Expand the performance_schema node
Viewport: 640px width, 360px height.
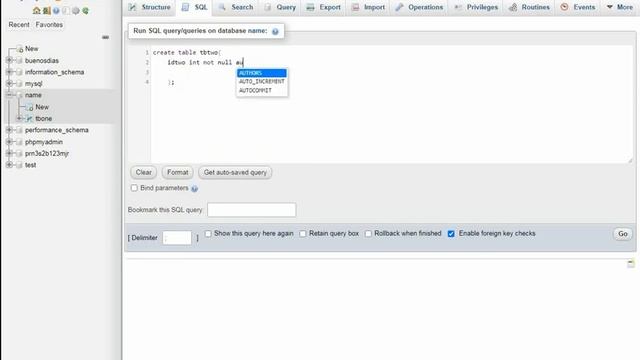[x=9, y=130]
